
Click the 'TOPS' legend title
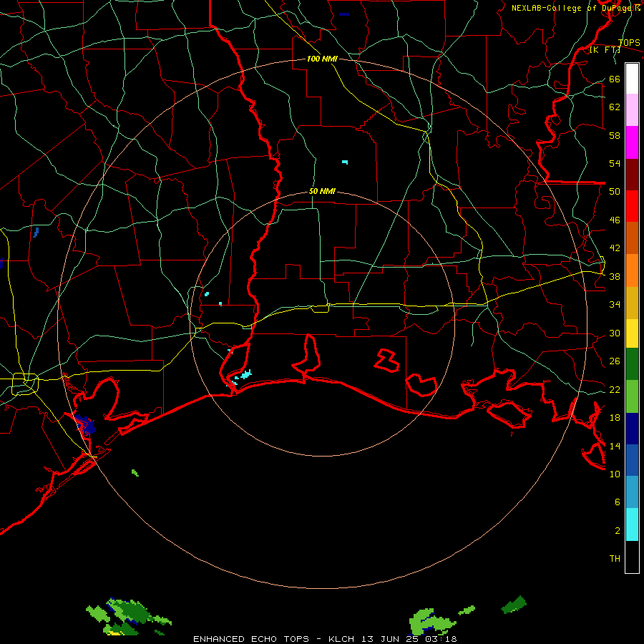(629, 43)
